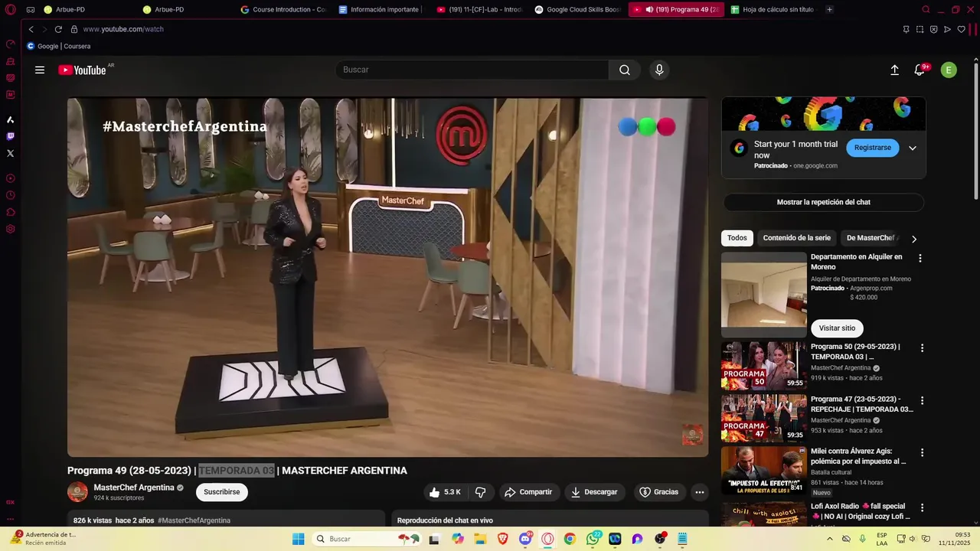
Task: Open Programa 47 Repechaje thumbnail
Action: coord(764,418)
